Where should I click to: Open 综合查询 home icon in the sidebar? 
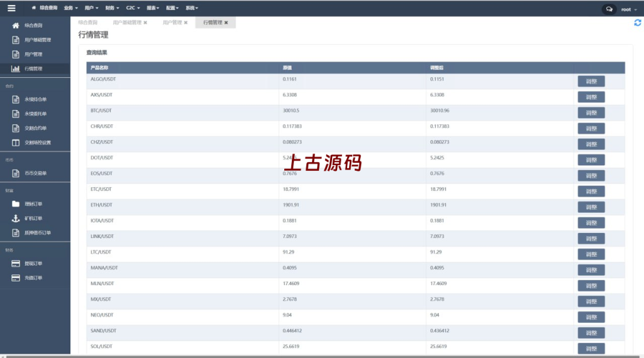(16, 25)
